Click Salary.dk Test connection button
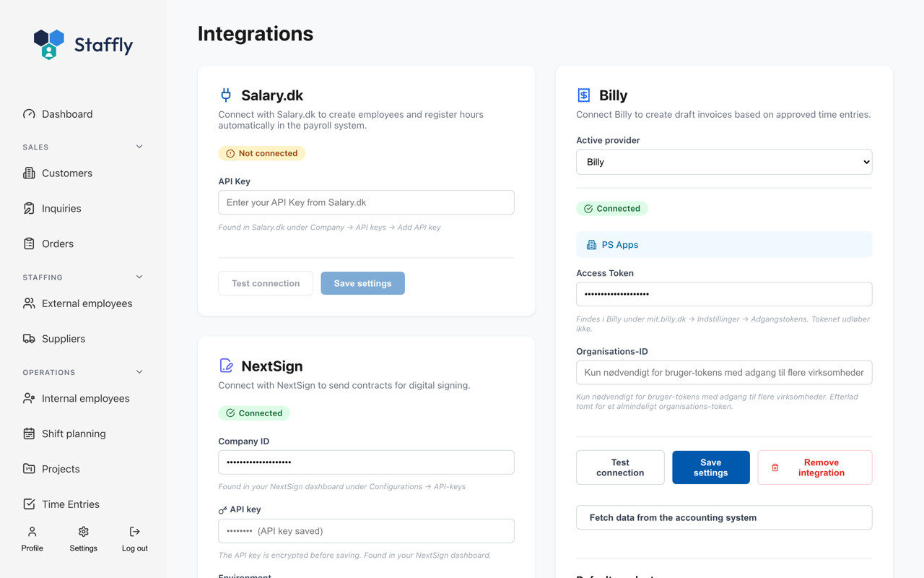Viewport: 924px width, 578px height. (x=266, y=283)
